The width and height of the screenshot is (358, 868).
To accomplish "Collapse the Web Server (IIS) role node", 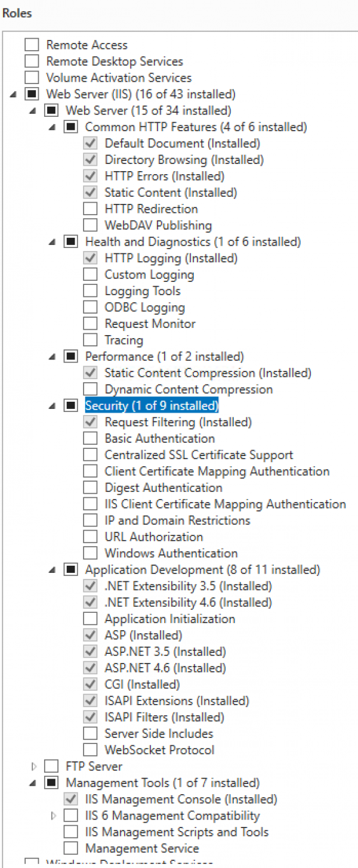I will tap(14, 94).
